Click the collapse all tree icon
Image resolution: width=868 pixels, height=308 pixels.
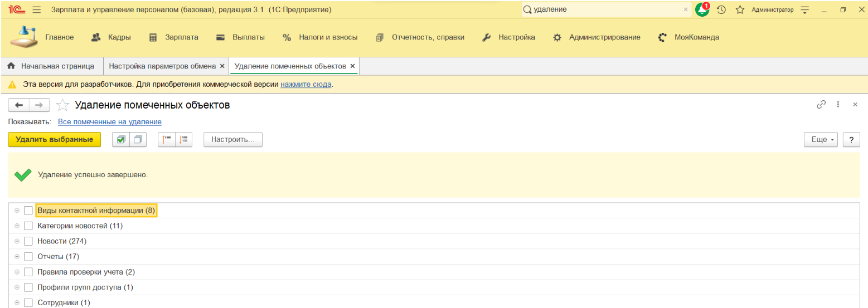167,139
